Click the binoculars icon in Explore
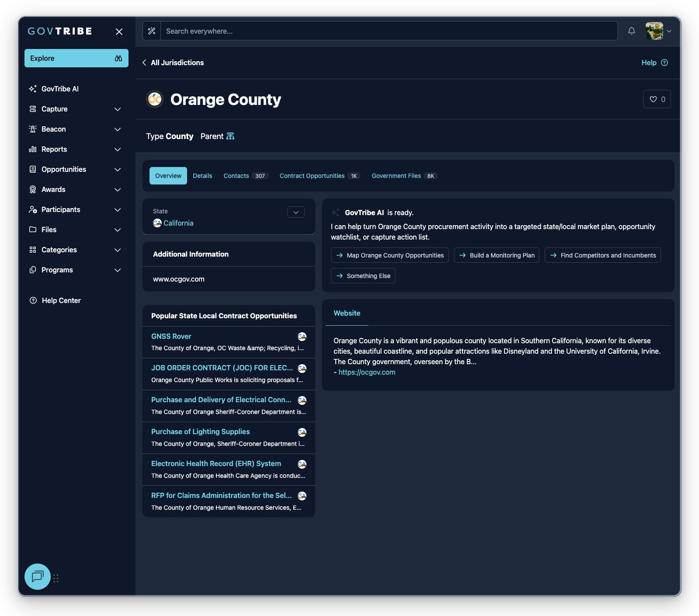699x616 pixels. [x=118, y=58]
